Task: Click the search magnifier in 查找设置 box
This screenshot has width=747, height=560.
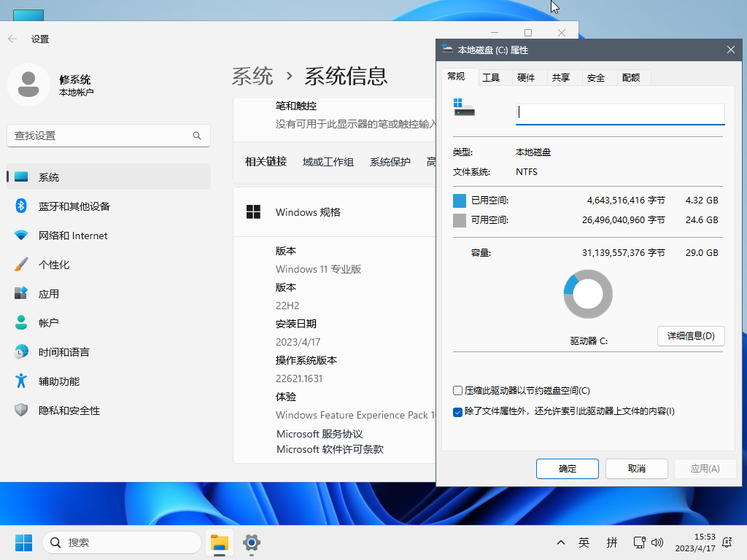Action: [x=197, y=136]
